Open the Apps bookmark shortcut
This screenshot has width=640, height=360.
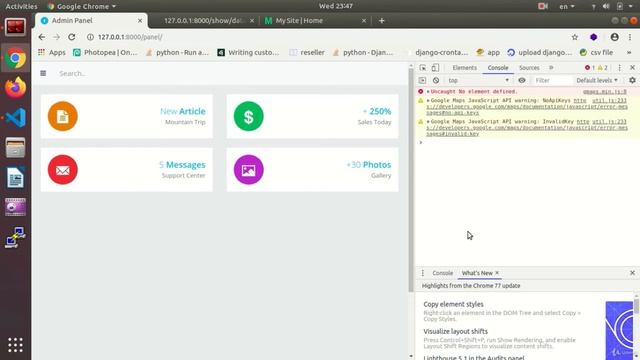[51, 53]
